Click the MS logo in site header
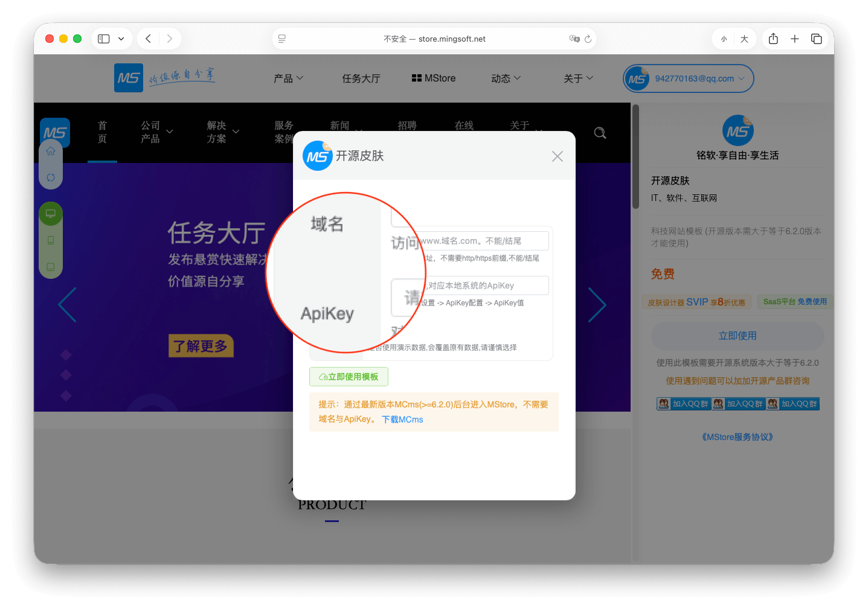Screen dimensions: 868x609 click(129, 78)
